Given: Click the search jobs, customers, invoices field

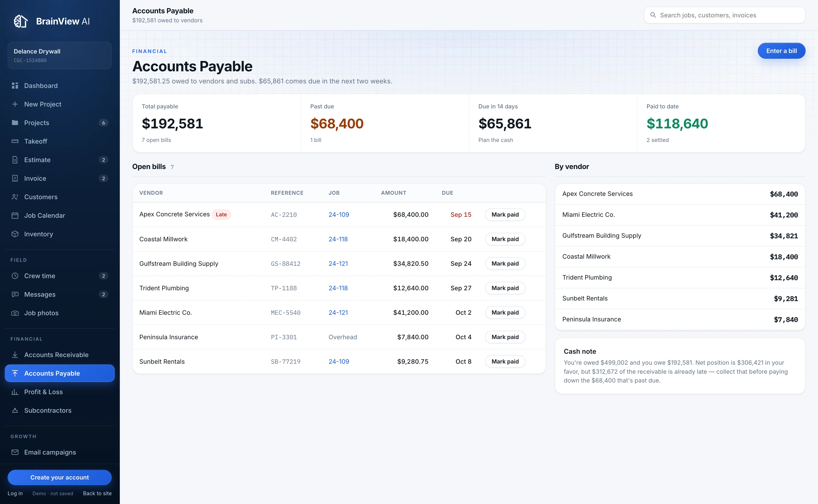Looking at the screenshot, I should [x=725, y=15].
